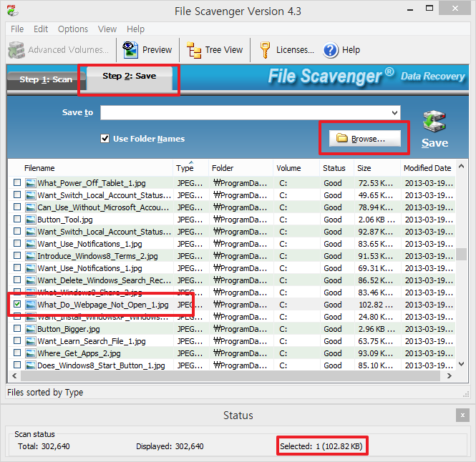Open the Licenses dialog
This screenshot has width=476, height=462.
pyautogui.click(x=287, y=50)
